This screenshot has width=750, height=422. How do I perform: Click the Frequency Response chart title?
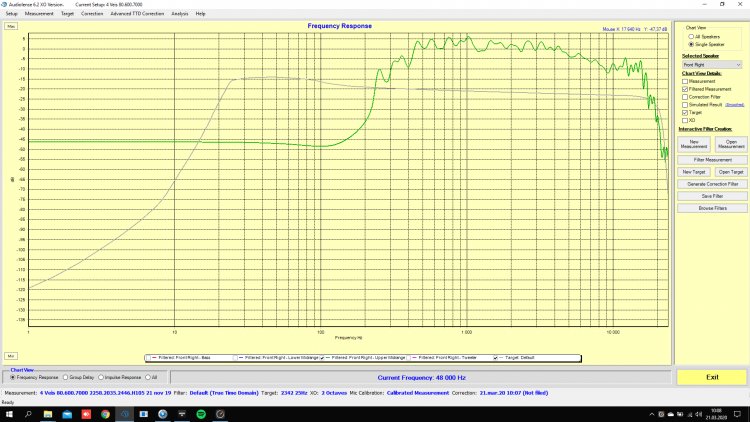(x=340, y=26)
